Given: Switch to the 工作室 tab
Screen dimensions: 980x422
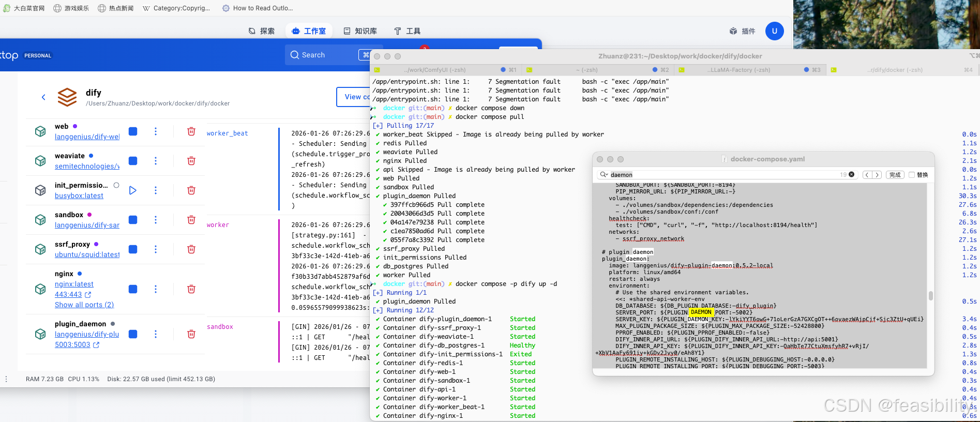Looking at the screenshot, I should tap(309, 31).
